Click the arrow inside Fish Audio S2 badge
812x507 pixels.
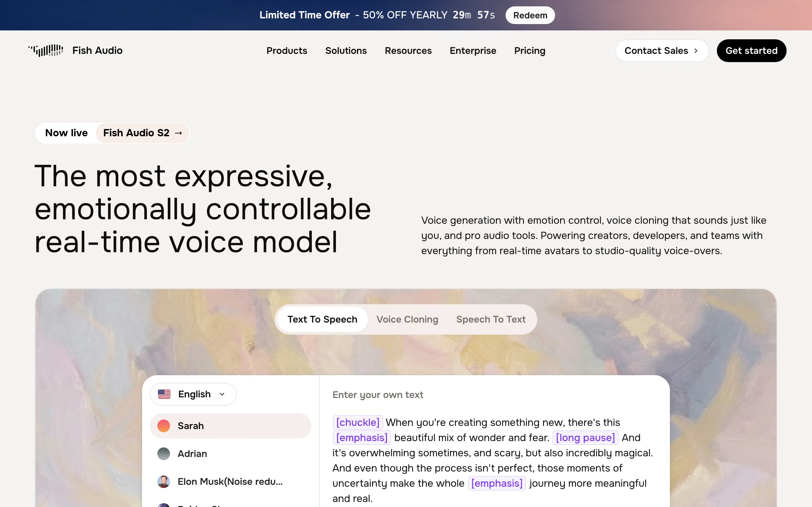tap(179, 133)
